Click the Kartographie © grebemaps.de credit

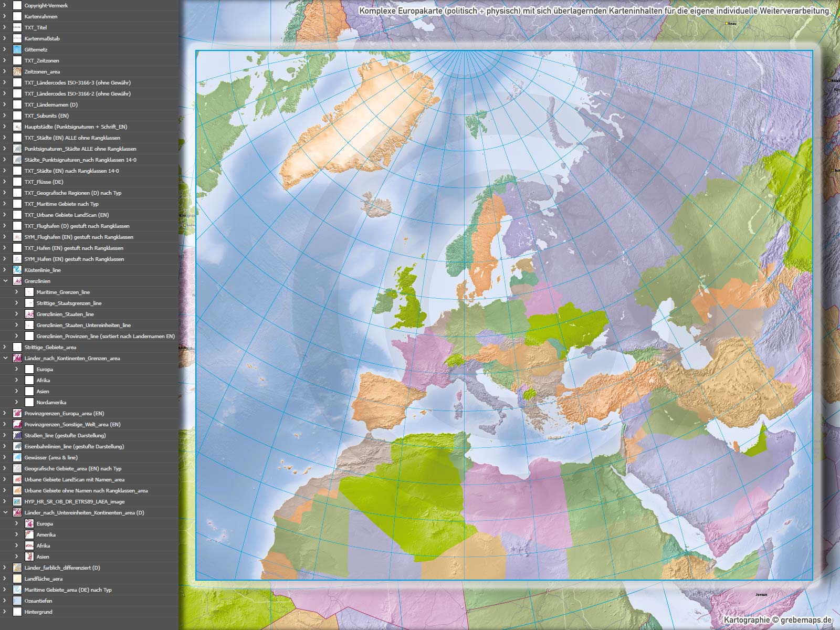pyautogui.click(x=778, y=620)
